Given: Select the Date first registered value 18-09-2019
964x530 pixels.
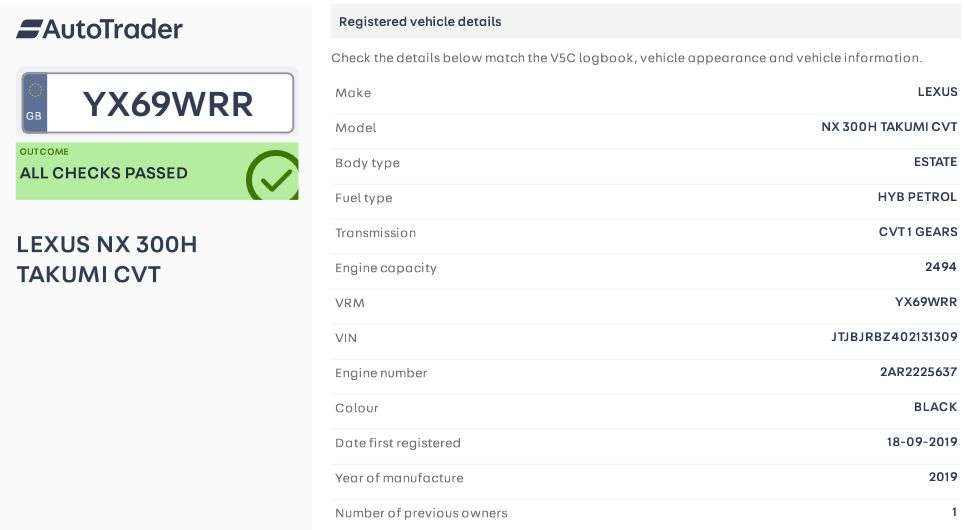Looking at the screenshot, I should (x=922, y=442).
